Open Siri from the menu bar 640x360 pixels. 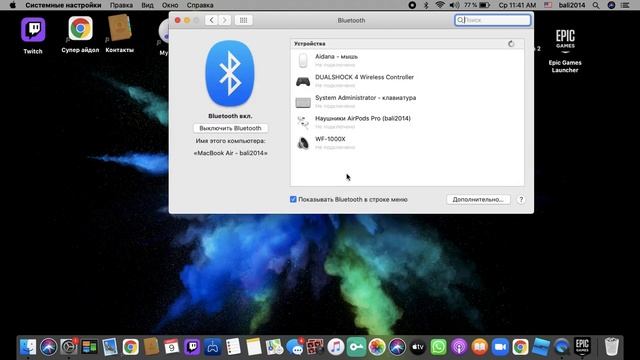click(611, 5)
